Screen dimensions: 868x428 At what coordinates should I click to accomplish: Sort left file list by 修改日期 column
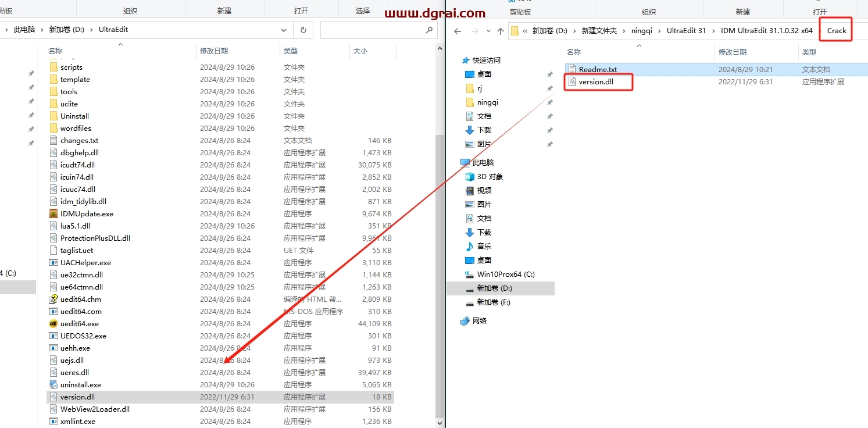point(214,51)
